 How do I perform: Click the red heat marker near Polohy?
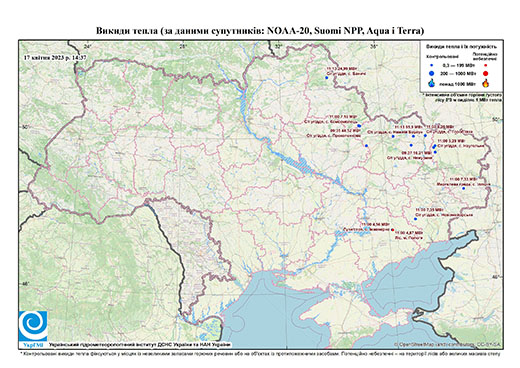[392, 230]
